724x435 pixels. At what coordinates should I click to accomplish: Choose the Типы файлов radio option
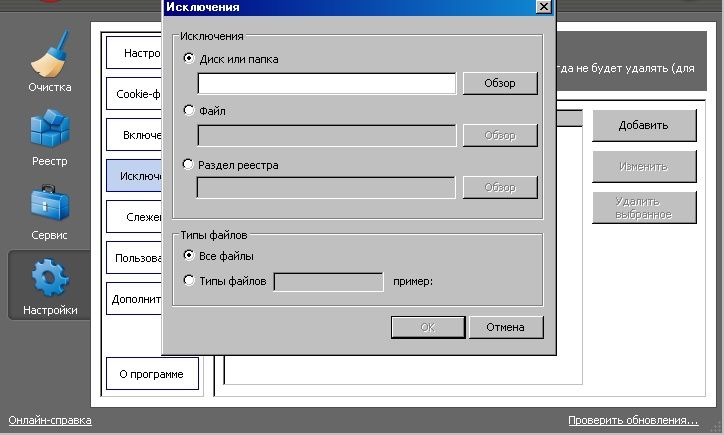click(189, 281)
